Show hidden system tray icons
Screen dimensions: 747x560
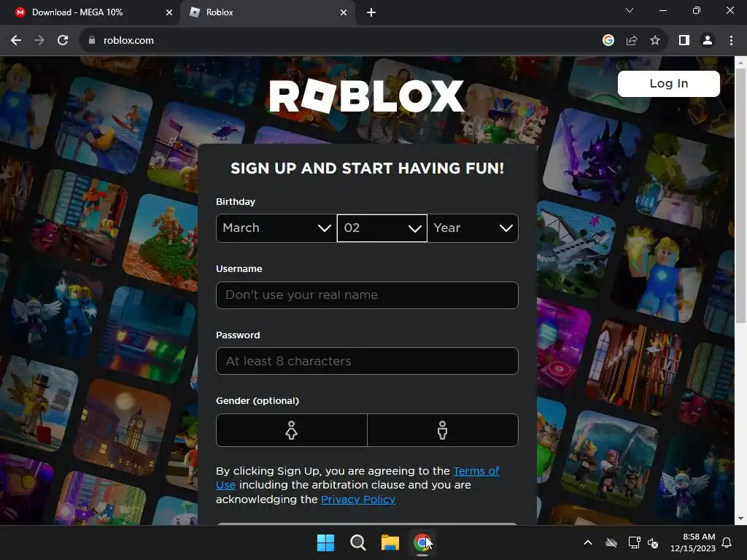[x=588, y=542]
